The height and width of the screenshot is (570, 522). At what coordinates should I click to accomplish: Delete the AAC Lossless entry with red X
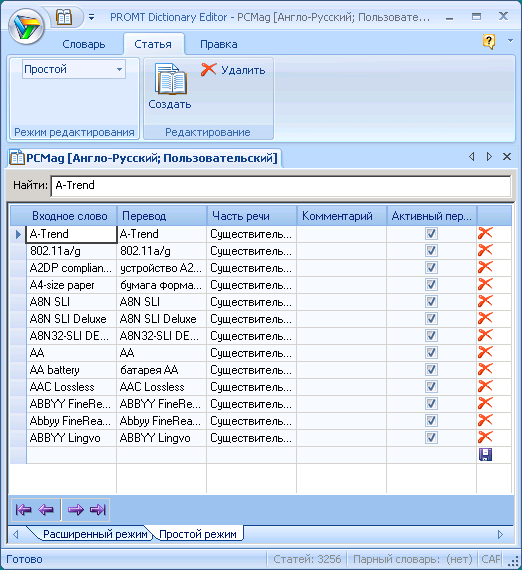click(x=485, y=386)
